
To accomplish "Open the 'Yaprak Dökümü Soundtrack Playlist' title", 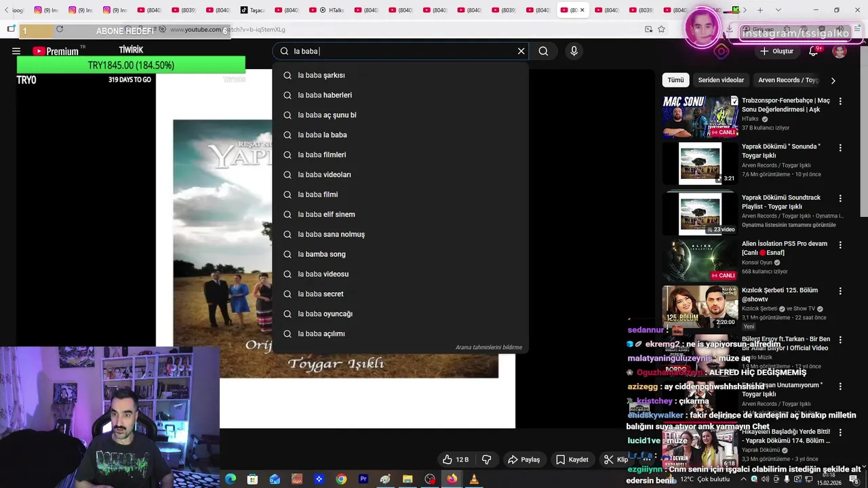I will click(781, 202).
